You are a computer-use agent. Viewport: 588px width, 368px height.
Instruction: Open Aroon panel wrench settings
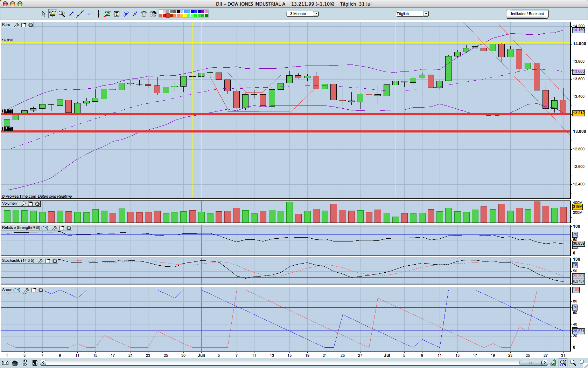[27, 290]
